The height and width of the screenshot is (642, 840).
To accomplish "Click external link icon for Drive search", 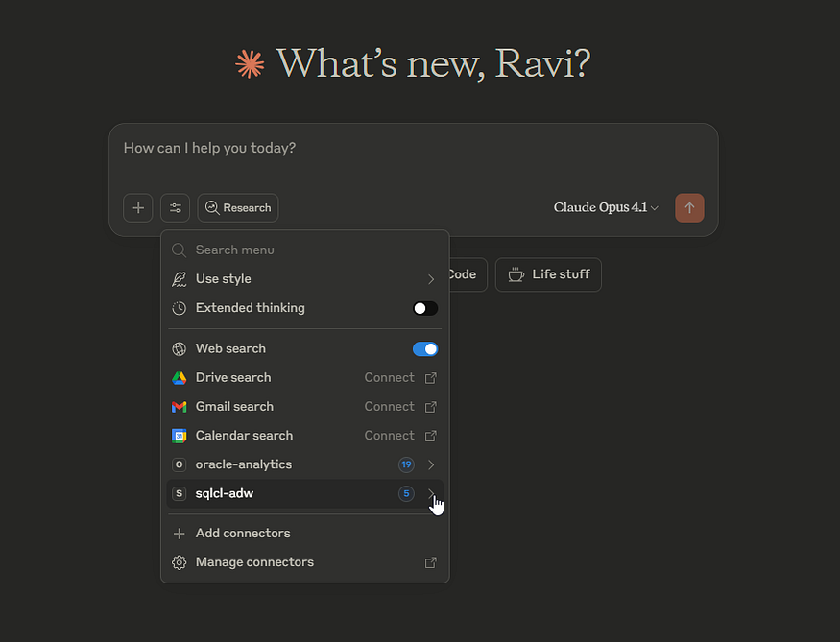I will pos(431,378).
